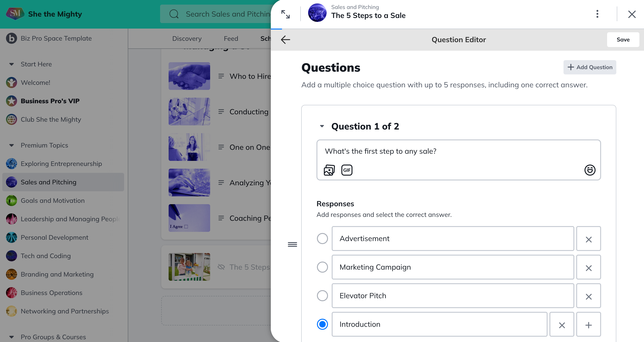Add a GIF to the question

347,170
